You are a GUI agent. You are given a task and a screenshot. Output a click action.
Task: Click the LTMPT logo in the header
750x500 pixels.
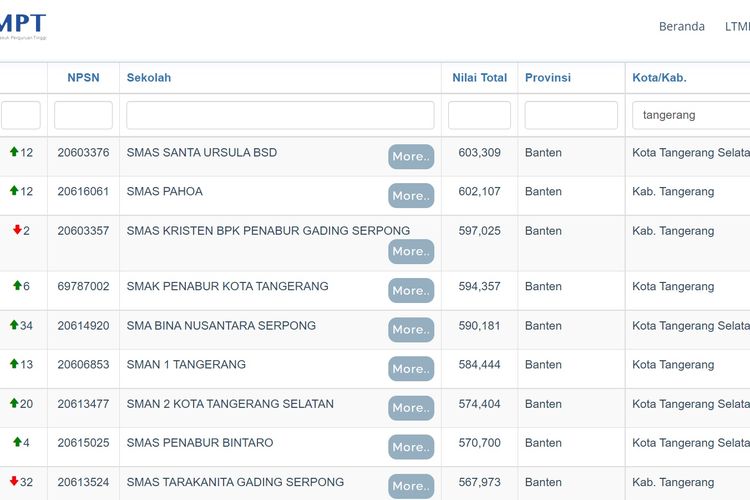coord(22,25)
